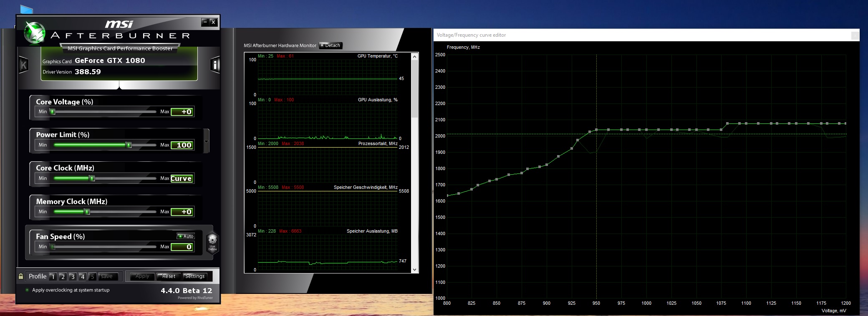868x316 pixels.
Task: Click the Speicher Auslastung graph
Action: 328,252
